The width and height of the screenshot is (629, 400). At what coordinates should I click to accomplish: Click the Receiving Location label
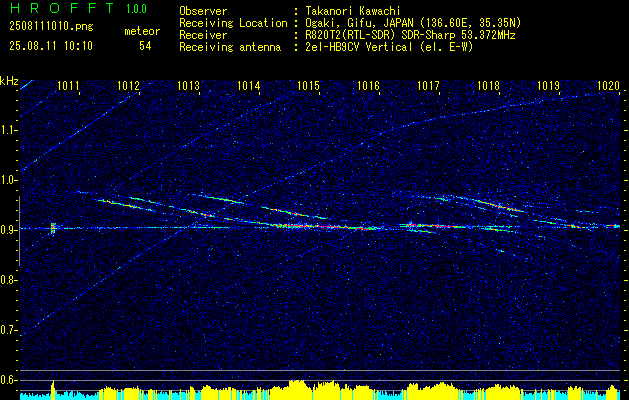(233, 23)
